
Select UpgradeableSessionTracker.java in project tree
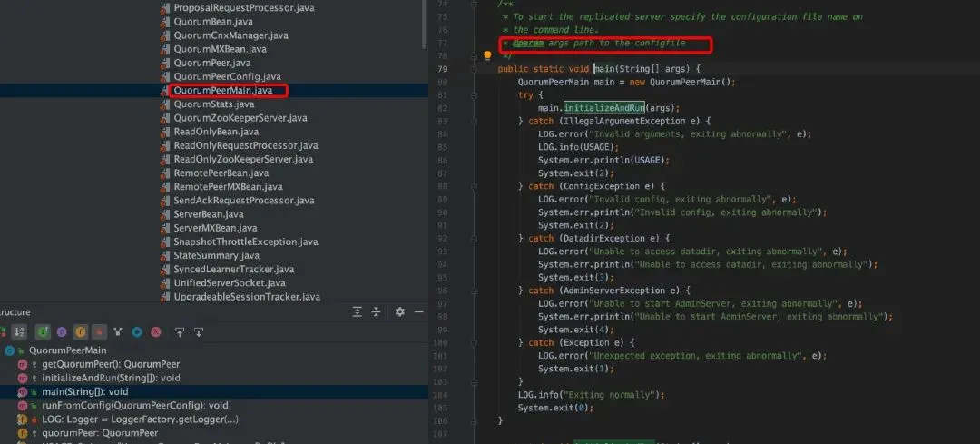[x=247, y=297]
